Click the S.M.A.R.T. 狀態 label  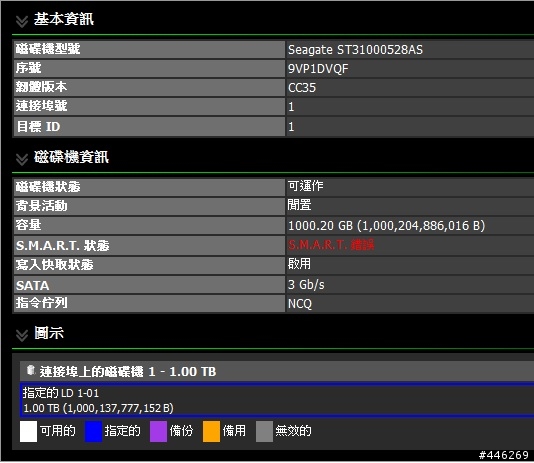pos(63,245)
